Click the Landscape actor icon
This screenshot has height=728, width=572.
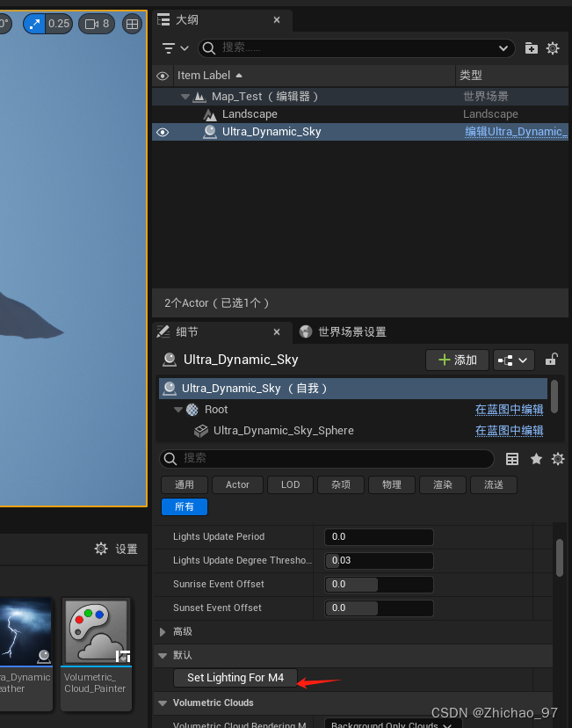click(210, 114)
